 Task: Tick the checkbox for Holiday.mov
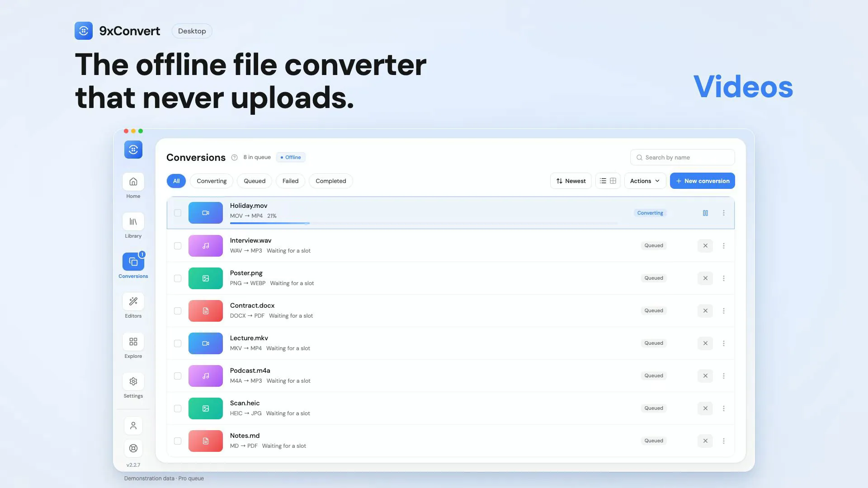(x=178, y=213)
